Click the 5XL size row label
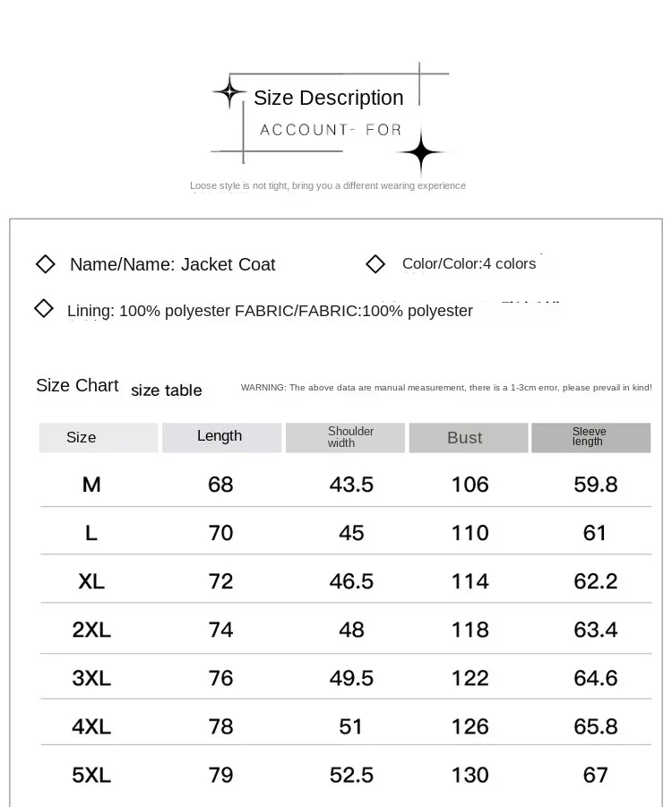This screenshot has width=672, height=807. [x=91, y=775]
